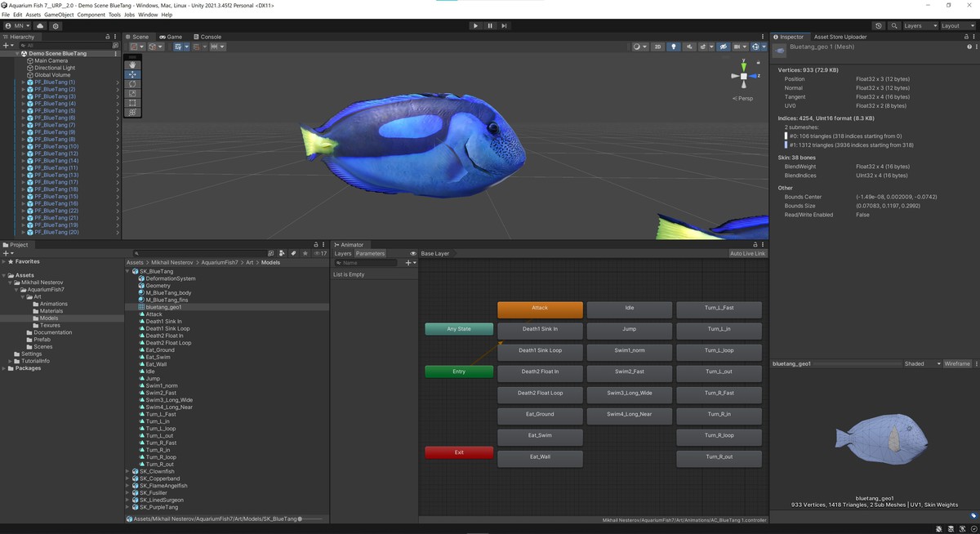Select the combined Transform tool
980x534 pixels.
coord(133,112)
